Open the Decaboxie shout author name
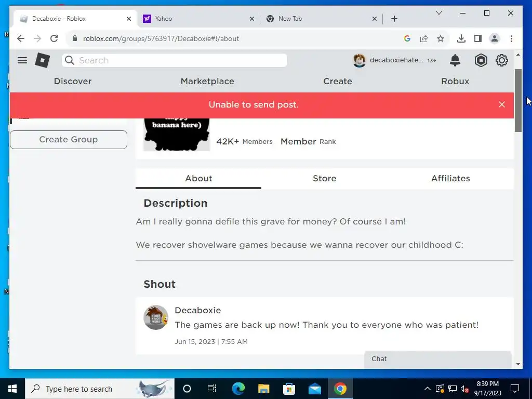Viewport: 532px width, 399px height. pos(198,310)
